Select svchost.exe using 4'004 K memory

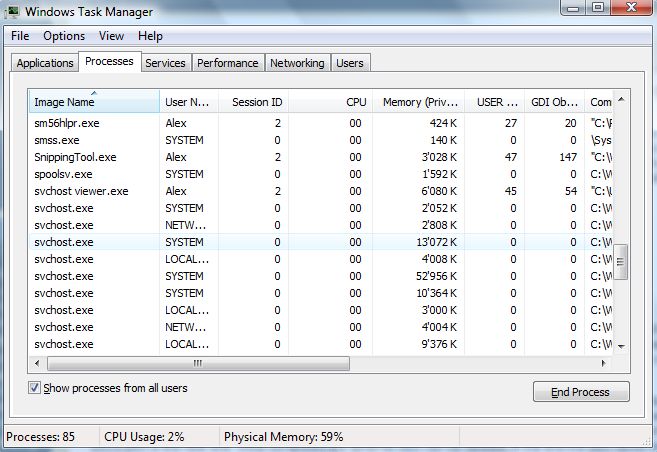point(321,327)
